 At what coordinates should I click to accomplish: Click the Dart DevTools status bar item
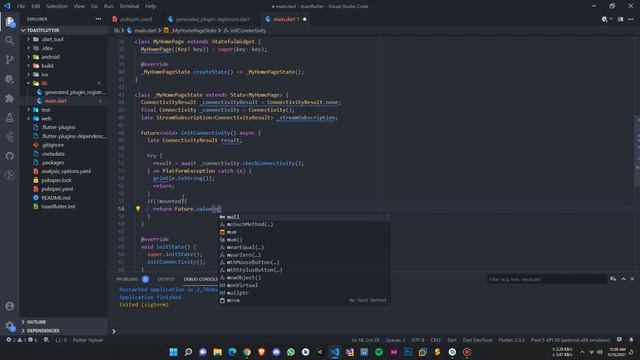(x=478, y=340)
